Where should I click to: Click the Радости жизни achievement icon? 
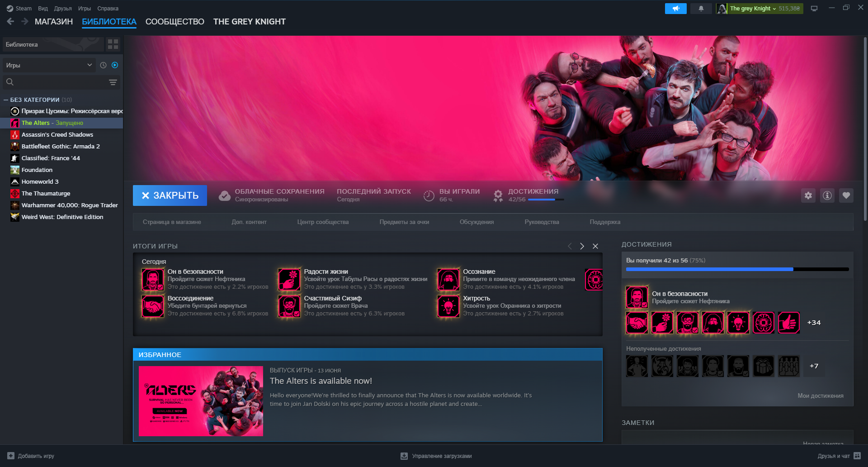coord(289,280)
